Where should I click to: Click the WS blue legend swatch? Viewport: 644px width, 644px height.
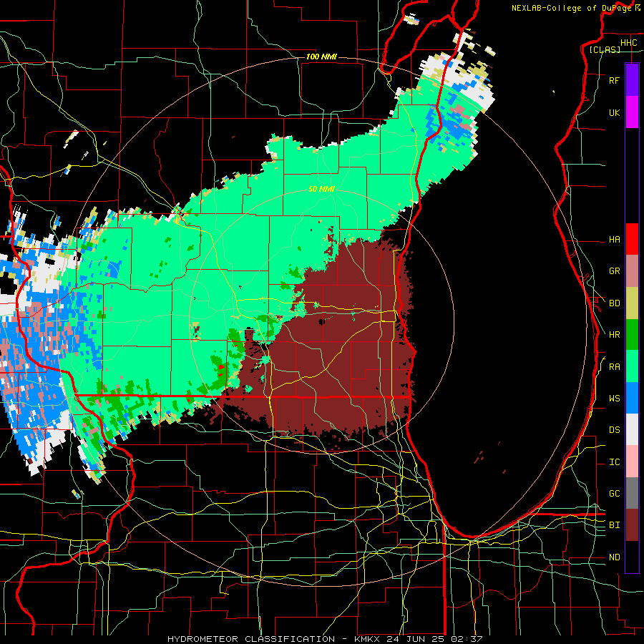tap(632, 398)
